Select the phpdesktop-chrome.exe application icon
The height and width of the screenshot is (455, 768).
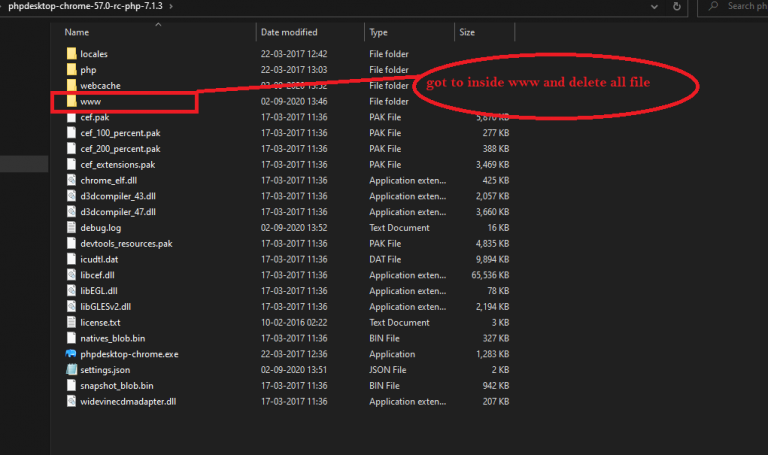coord(71,354)
